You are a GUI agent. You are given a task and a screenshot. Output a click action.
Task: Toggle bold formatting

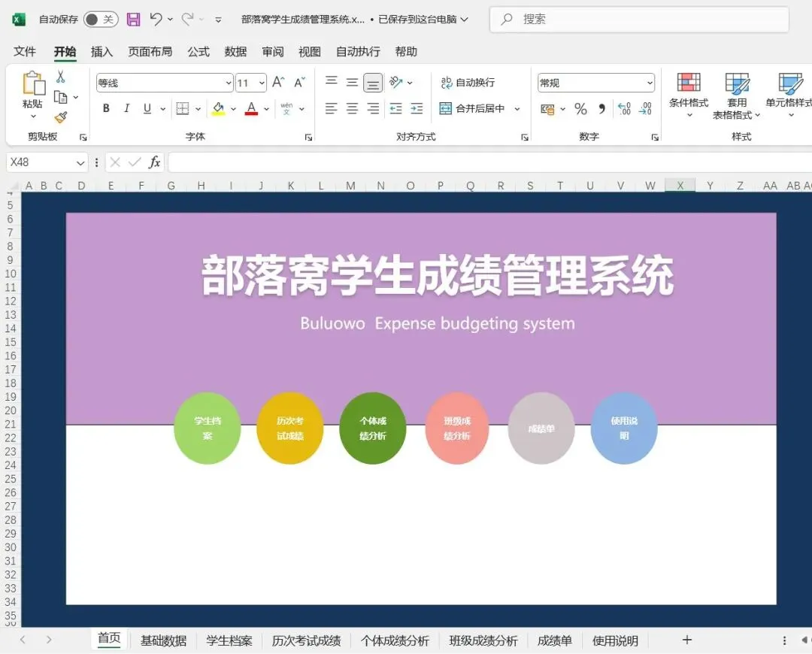pyautogui.click(x=106, y=108)
